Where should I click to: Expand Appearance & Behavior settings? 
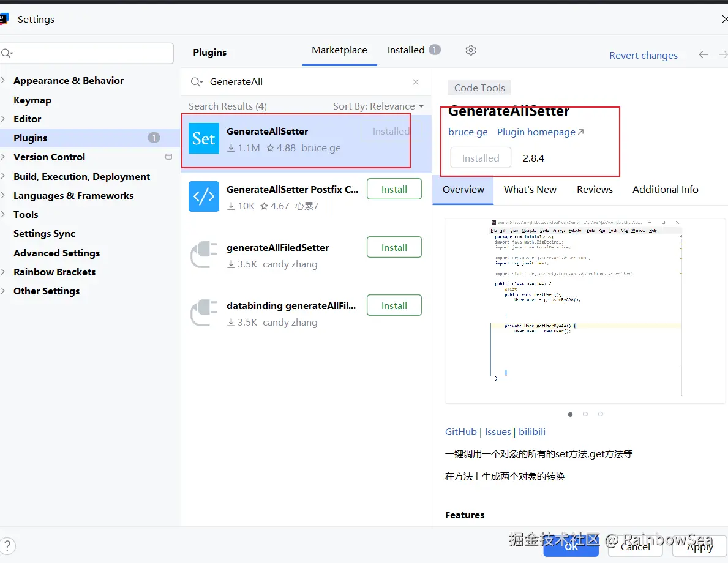pyautogui.click(x=3, y=80)
